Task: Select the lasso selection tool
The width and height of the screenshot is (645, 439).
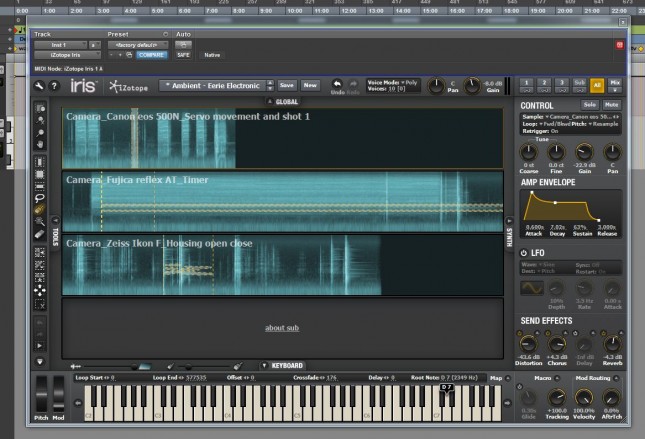Action: [x=40, y=198]
